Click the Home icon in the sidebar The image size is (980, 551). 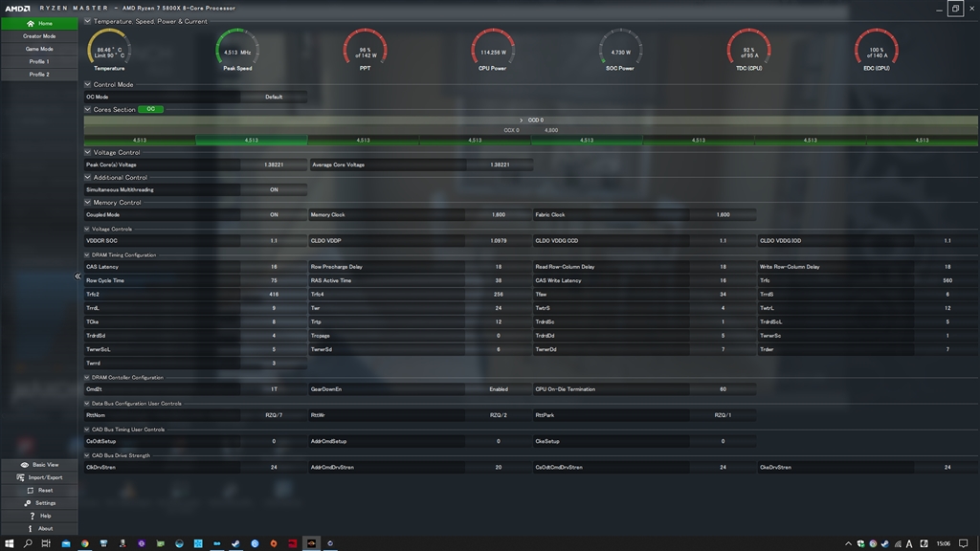point(29,23)
